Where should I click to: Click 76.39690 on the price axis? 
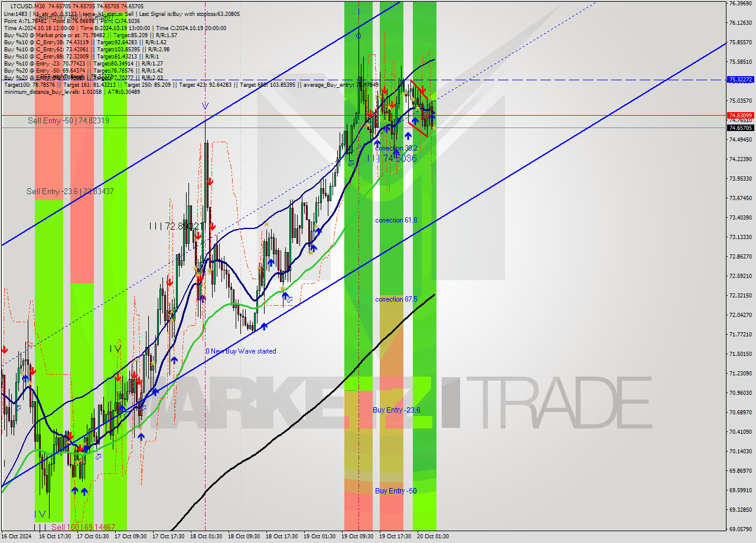pos(740,4)
